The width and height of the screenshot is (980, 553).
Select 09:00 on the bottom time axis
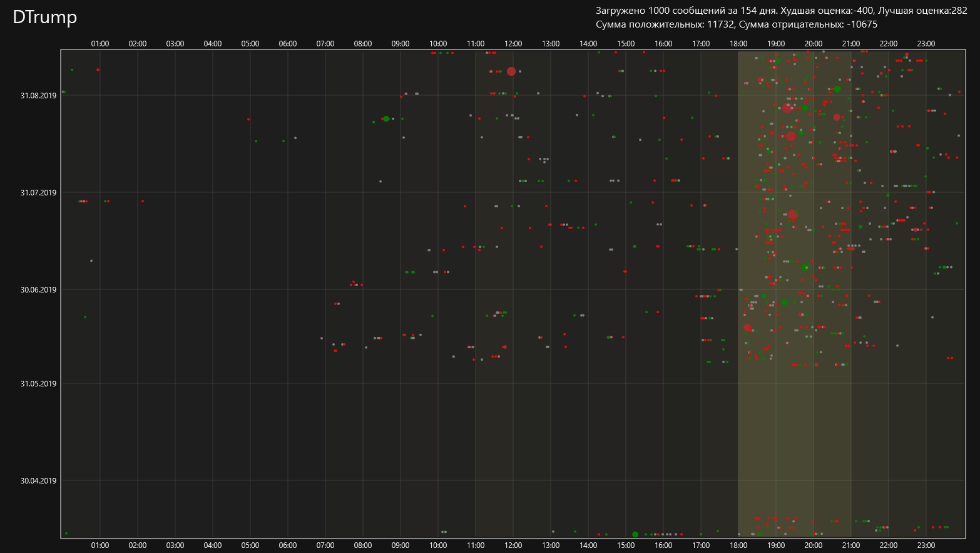pos(401,545)
